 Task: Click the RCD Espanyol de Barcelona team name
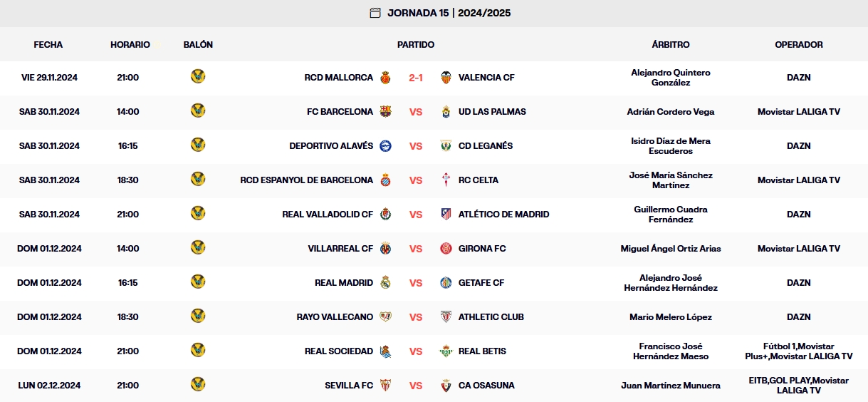[306, 180]
